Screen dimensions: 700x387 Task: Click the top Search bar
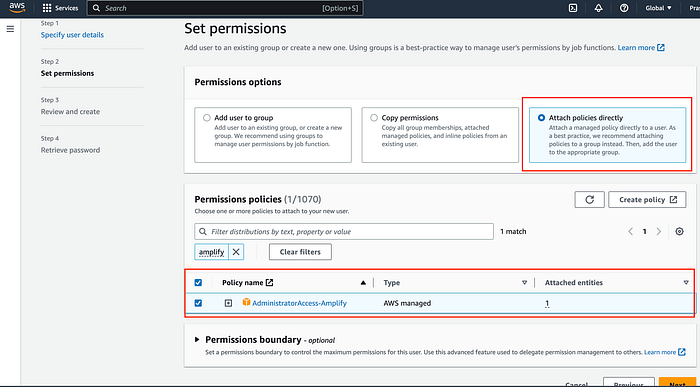(225, 8)
